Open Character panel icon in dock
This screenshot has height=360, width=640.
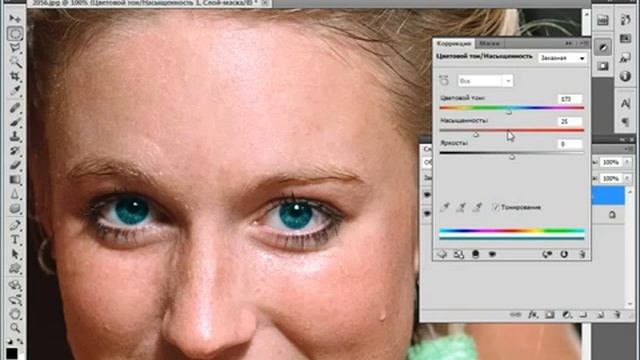(x=625, y=104)
